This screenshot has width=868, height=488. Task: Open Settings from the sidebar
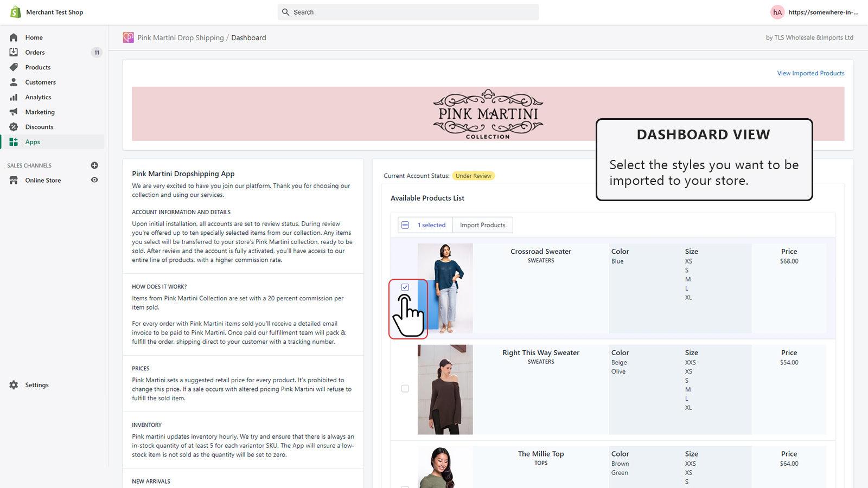pyautogui.click(x=37, y=385)
